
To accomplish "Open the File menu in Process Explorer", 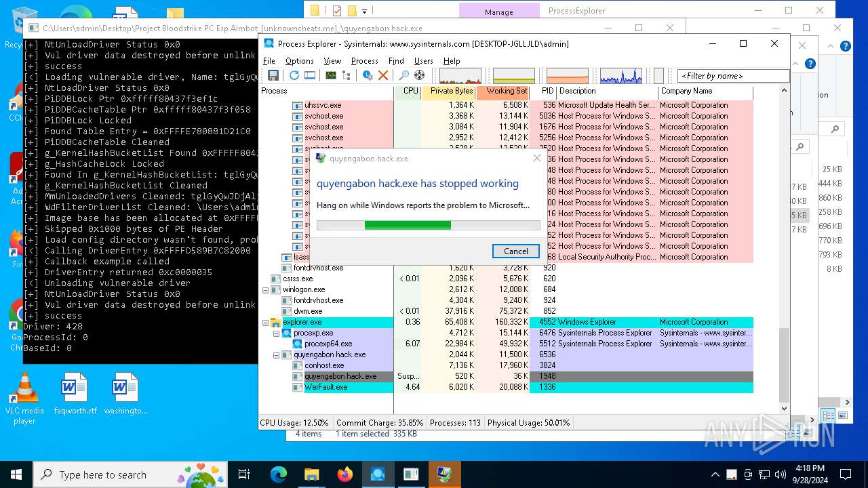I will pyautogui.click(x=269, y=60).
